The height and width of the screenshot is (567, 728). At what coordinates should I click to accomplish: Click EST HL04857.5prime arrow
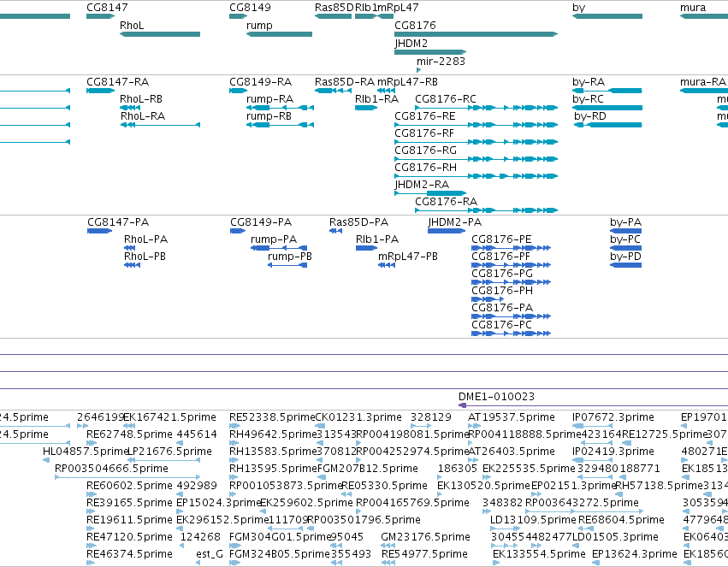click(x=46, y=460)
